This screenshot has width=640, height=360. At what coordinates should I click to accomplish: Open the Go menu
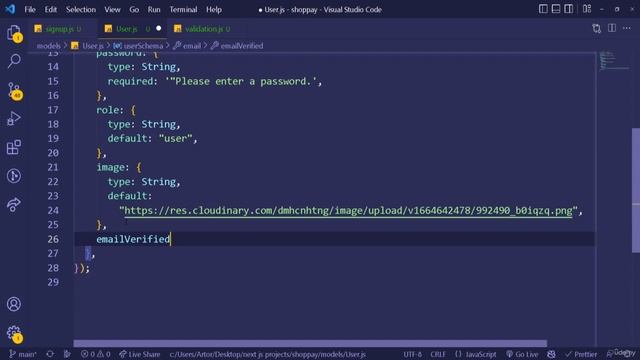[x=134, y=9]
